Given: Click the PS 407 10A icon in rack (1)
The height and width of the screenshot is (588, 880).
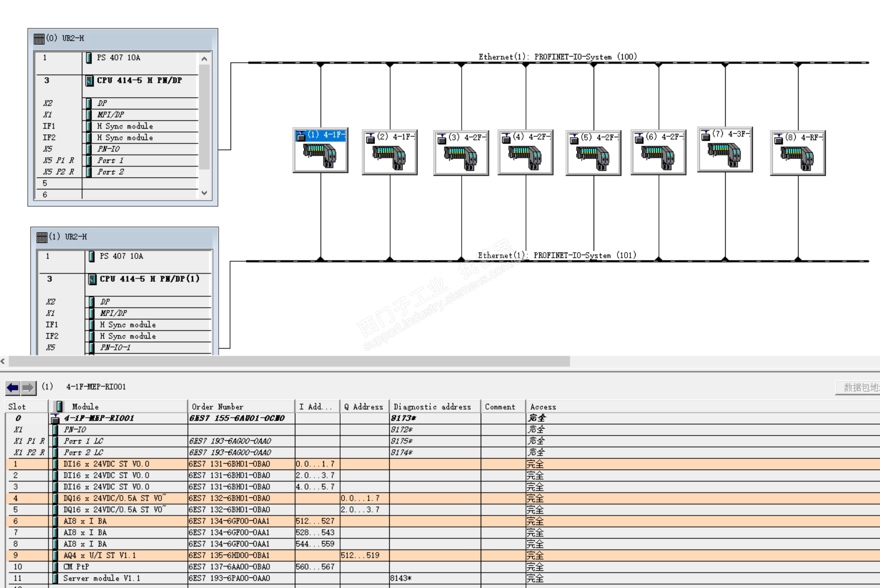Looking at the screenshot, I should pyautogui.click(x=91, y=257).
